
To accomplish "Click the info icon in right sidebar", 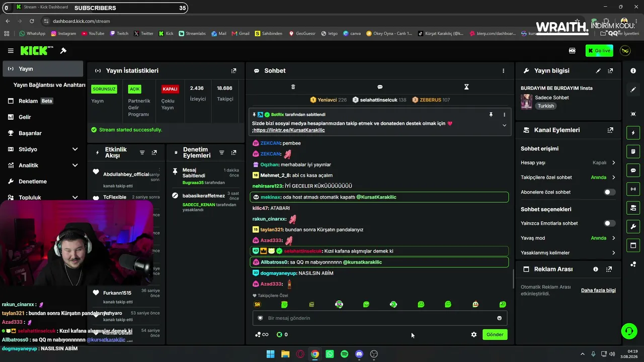I will [x=633, y=71].
